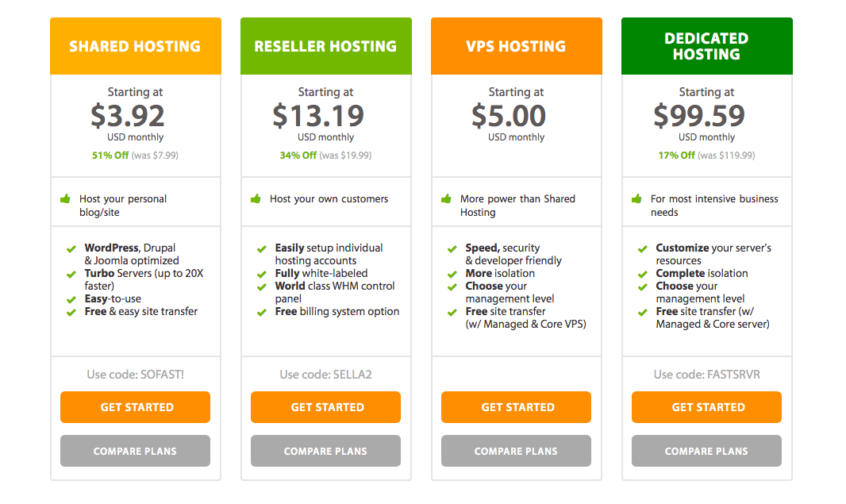Compare plans for Reseller Hosting
The height and width of the screenshot is (504, 846).
pos(326,451)
